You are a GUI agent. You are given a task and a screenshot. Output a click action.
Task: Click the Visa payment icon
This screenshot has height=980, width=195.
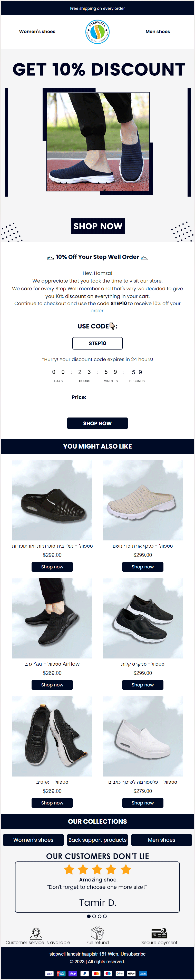point(50,974)
